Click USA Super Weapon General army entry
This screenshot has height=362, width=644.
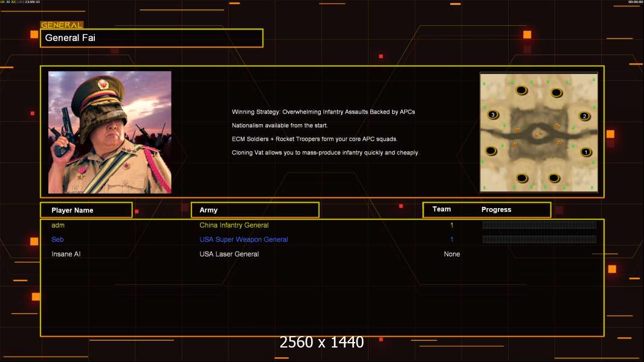[243, 240]
